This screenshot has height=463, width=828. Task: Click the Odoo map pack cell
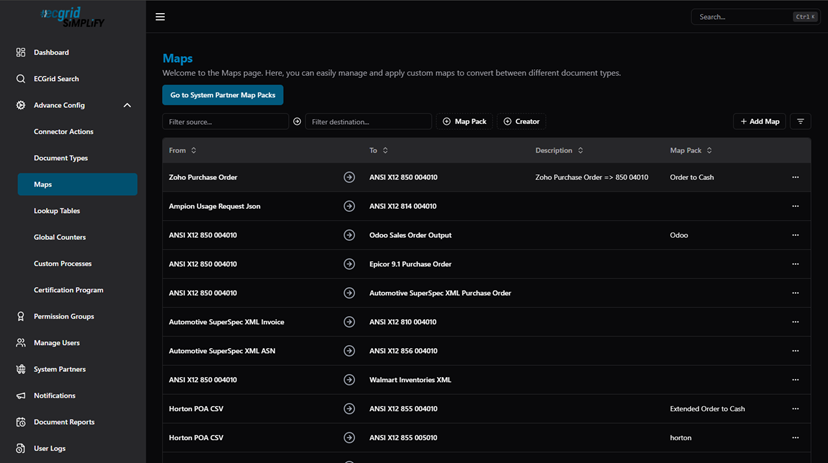click(x=679, y=235)
